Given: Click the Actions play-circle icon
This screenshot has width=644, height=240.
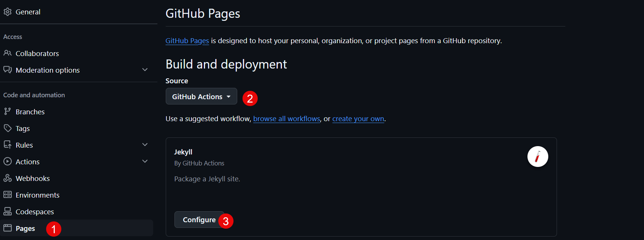Looking at the screenshot, I should click(8, 161).
